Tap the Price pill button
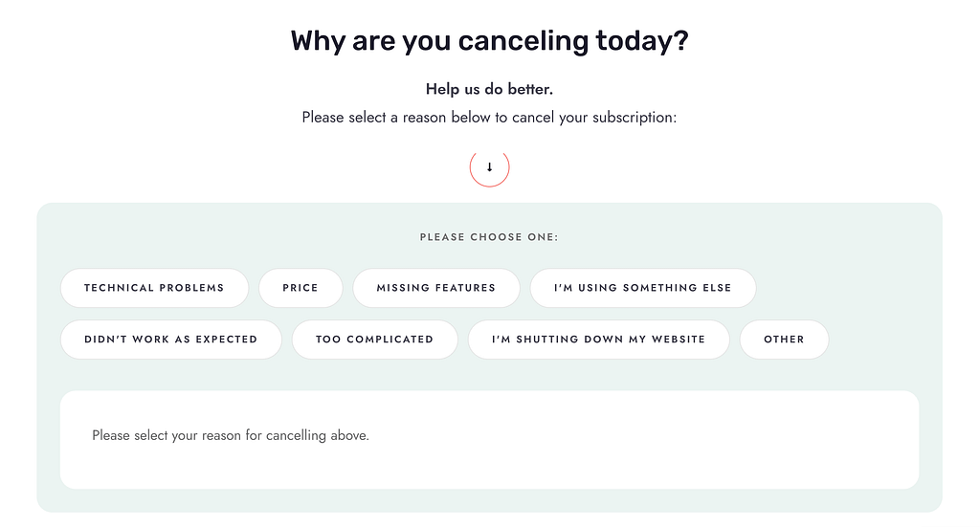The height and width of the screenshot is (527, 980). pyautogui.click(x=301, y=288)
